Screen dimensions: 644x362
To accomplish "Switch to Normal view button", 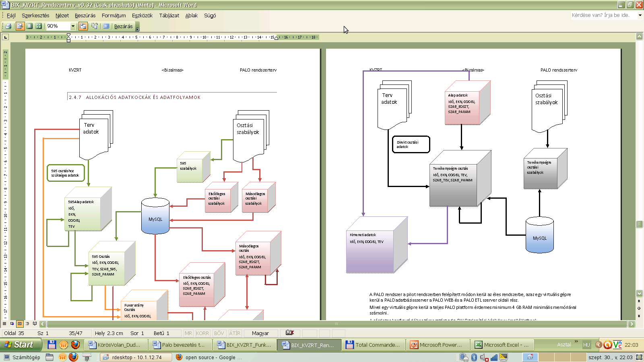I will point(4,323).
